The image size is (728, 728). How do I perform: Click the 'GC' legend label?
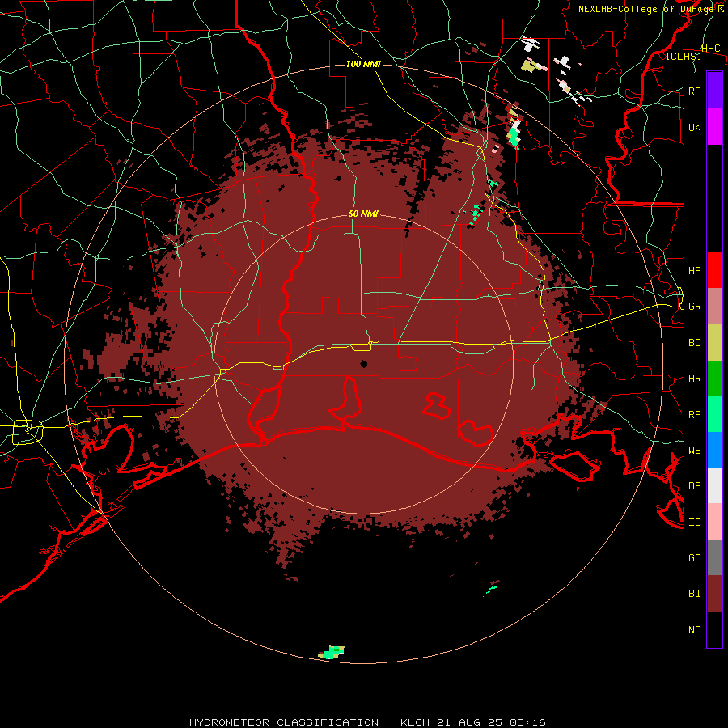(x=695, y=557)
